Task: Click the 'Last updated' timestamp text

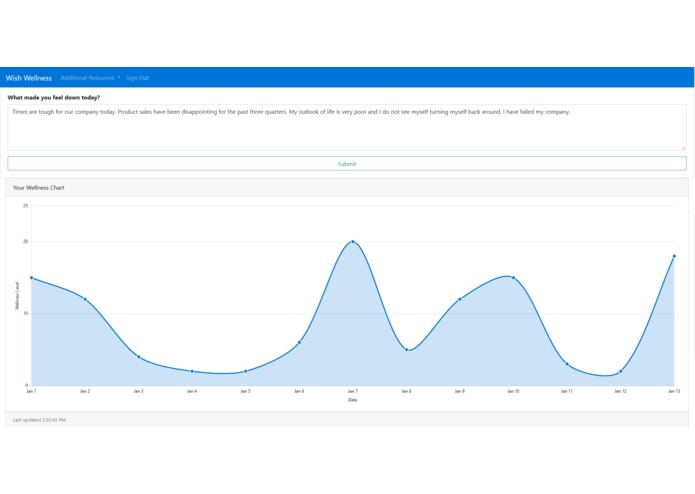Action: 39,420
